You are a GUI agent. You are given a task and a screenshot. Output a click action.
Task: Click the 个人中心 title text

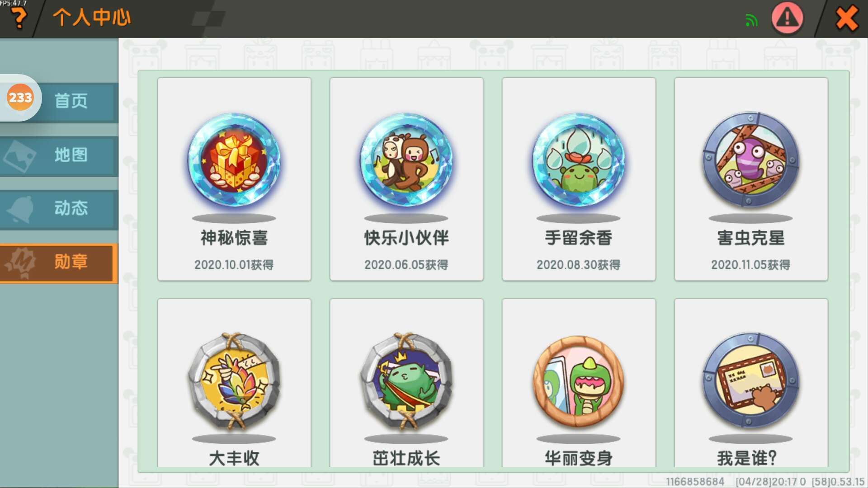[92, 18]
